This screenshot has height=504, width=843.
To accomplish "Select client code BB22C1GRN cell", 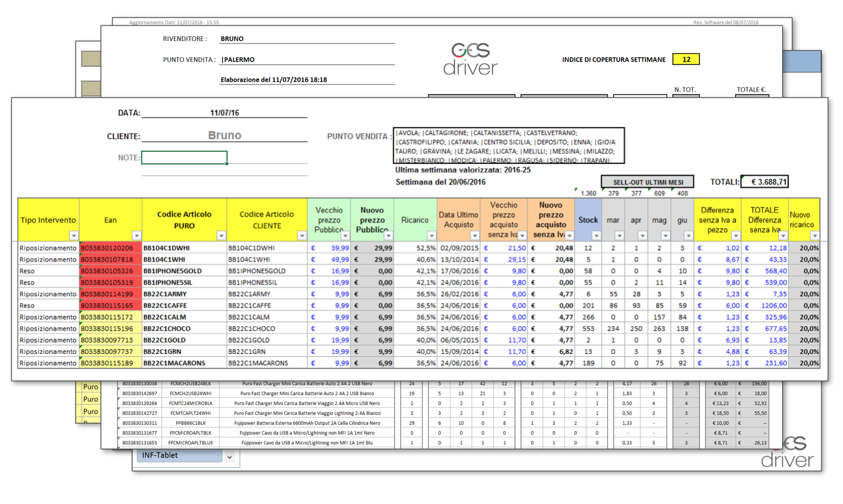I will pyautogui.click(x=267, y=351).
